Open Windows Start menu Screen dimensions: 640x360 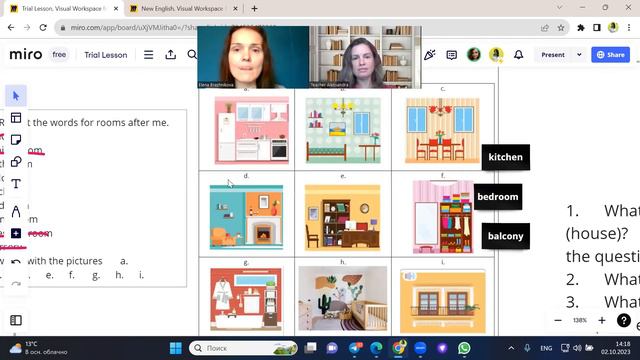click(x=176, y=348)
